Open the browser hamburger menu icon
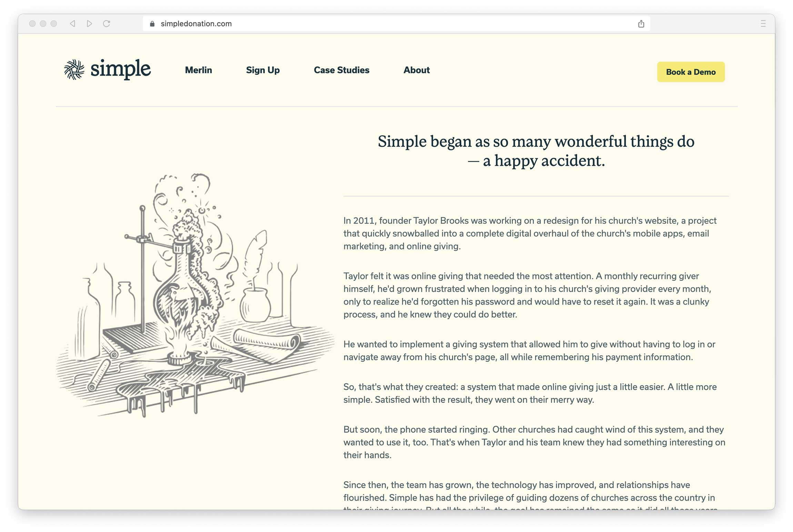The image size is (793, 532). 763,23
